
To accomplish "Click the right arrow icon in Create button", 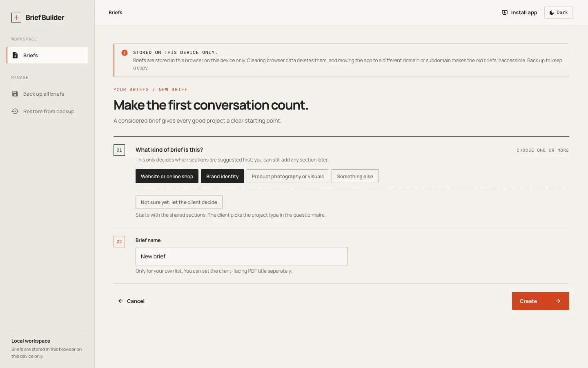I will coord(558,301).
